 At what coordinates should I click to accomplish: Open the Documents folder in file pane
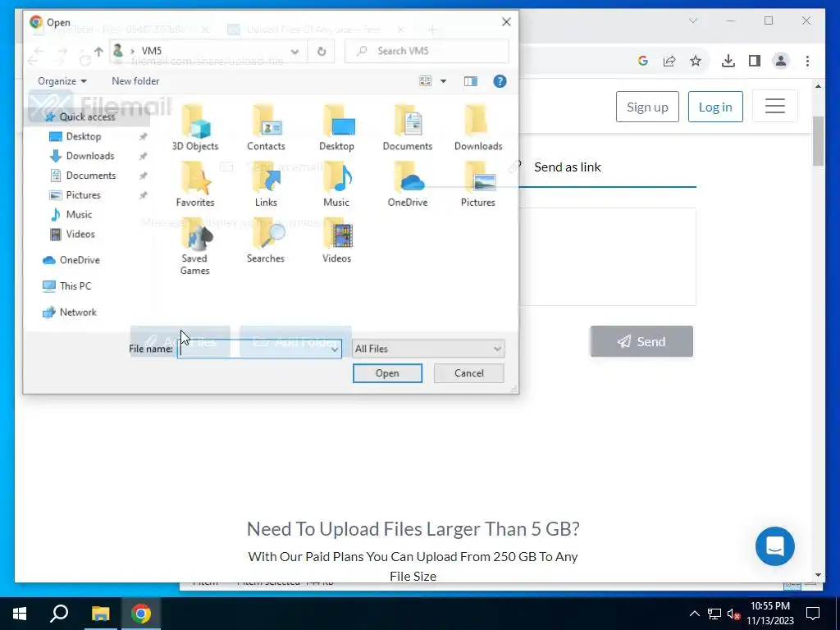(407, 128)
